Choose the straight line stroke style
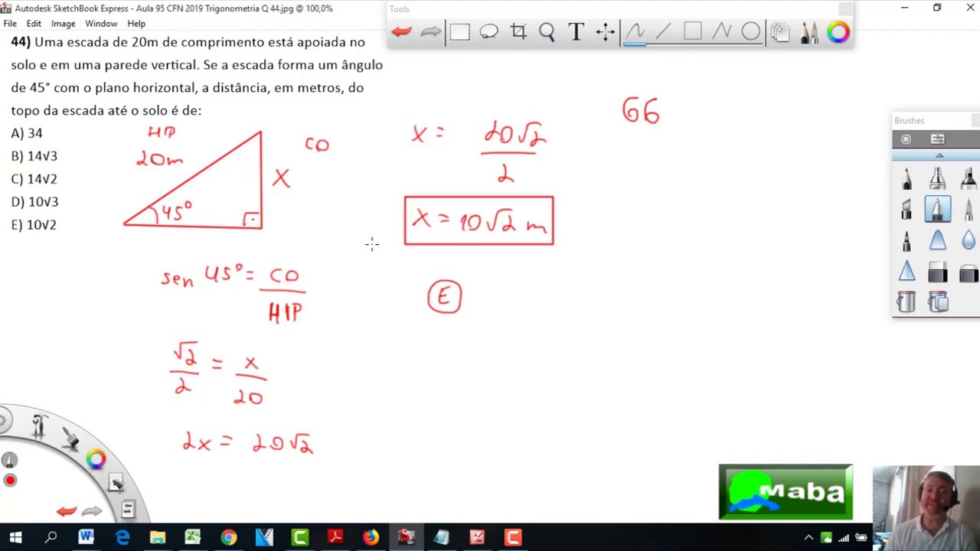This screenshot has height=551, width=980. pos(663,31)
